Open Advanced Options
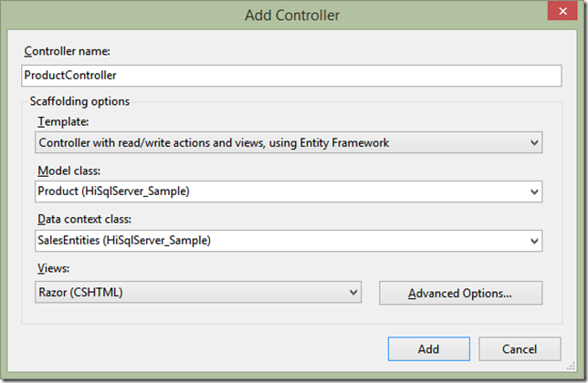588x383 pixels. point(460,293)
